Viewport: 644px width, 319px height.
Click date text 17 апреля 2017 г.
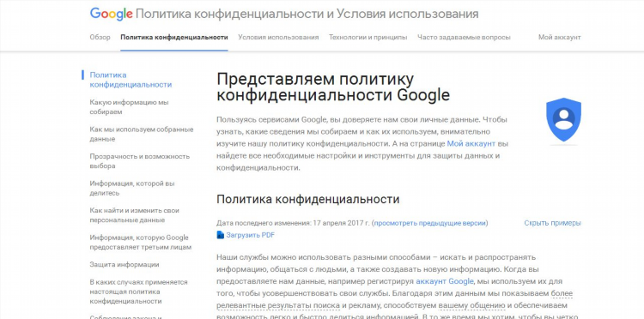(341, 224)
